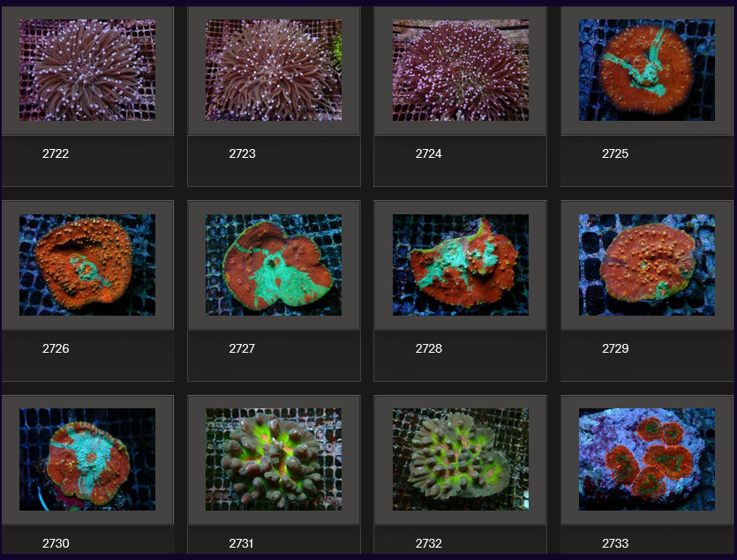This screenshot has width=737, height=560.
Task: Open coral thumbnail numbered 2726
Action: coord(87,265)
